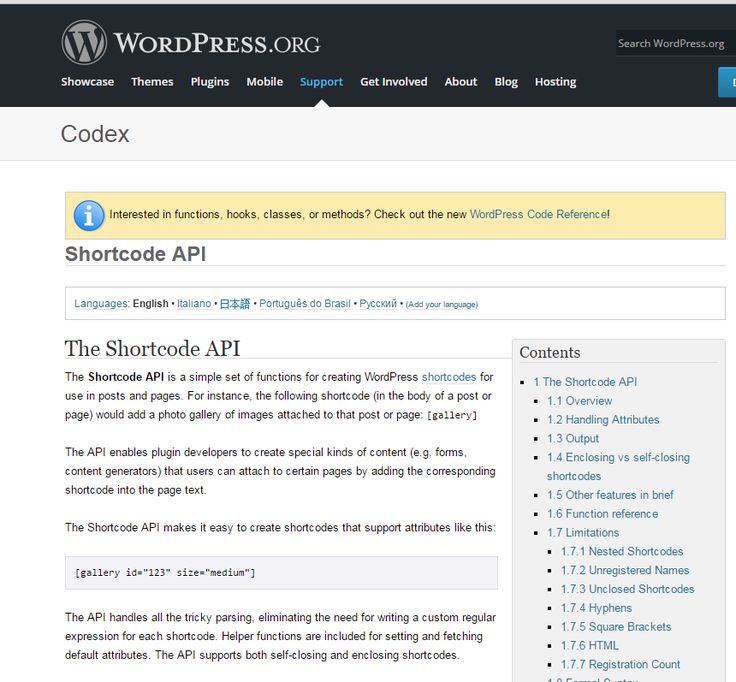Screen dimensions: 736x682
Task: Click the Shortcode API page title
Action: (x=135, y=254)
